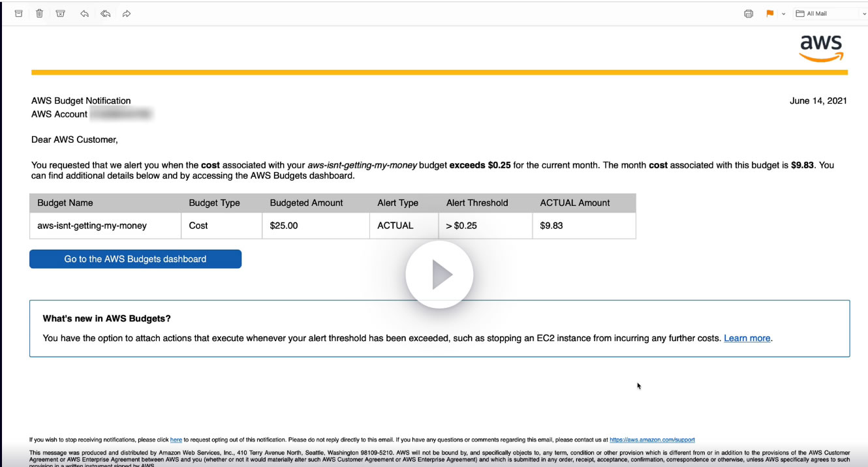Print the email using the printer icon
Image resolution: width=868 pixels, height=467 pixels.
(749, 14)
